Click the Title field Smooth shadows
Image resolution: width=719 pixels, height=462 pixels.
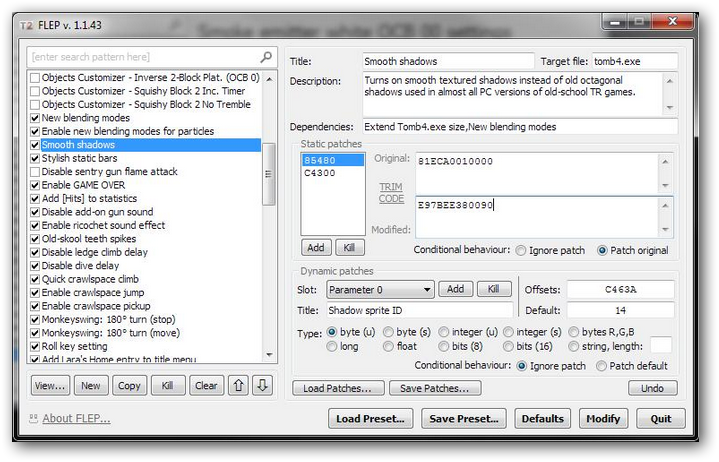448,61
